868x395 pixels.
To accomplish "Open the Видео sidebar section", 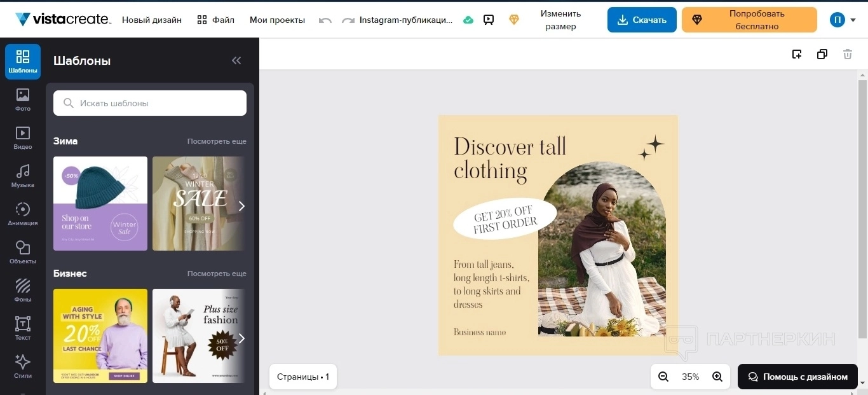I will (x=23, y=138).
